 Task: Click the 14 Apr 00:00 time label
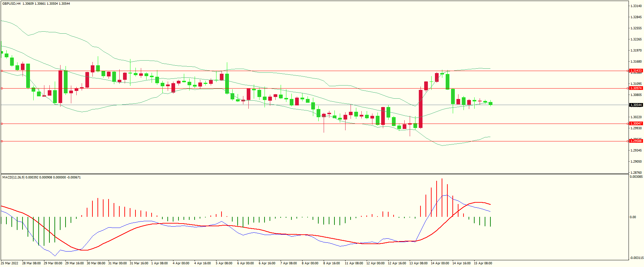point(440,263)
